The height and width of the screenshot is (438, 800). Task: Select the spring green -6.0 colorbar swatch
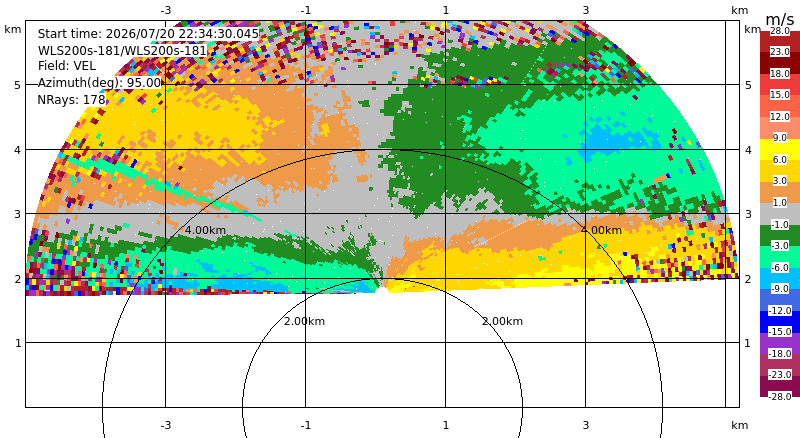[780, 257]
